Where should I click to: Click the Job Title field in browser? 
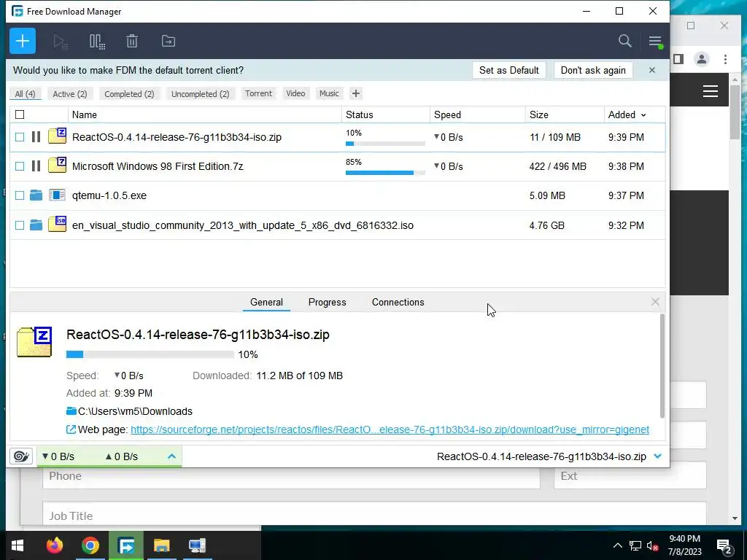[x=374, y=513]
